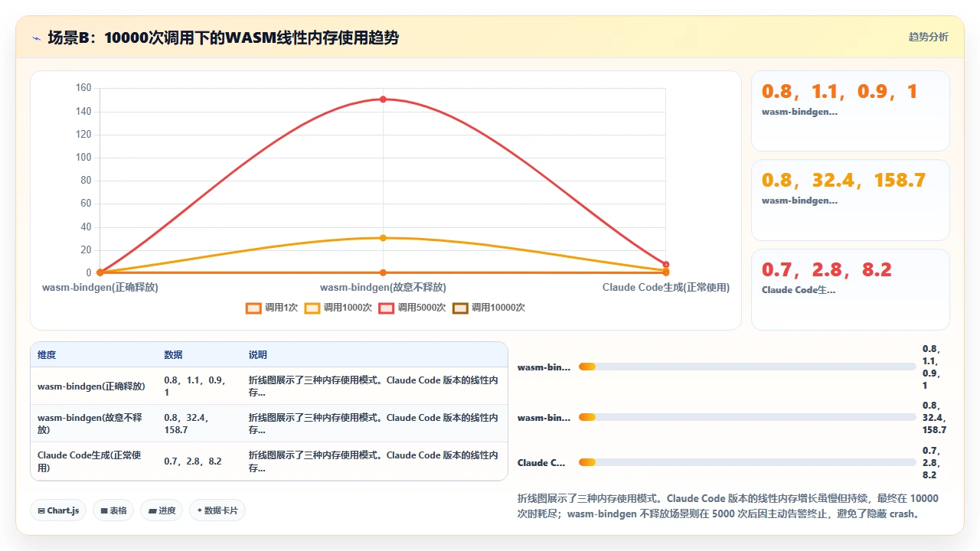This screenshot has width=980, height=551.
Task: Click the red peak data point near 150
Action: click(383, 99)
